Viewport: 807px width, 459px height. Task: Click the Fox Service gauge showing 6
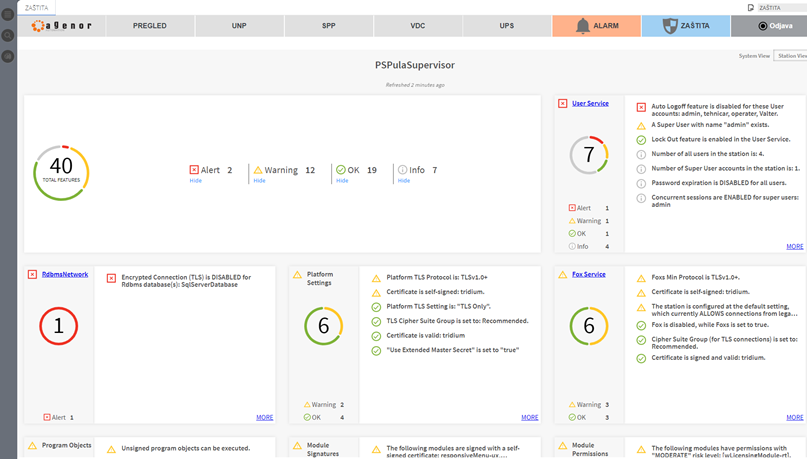[589, 326]
